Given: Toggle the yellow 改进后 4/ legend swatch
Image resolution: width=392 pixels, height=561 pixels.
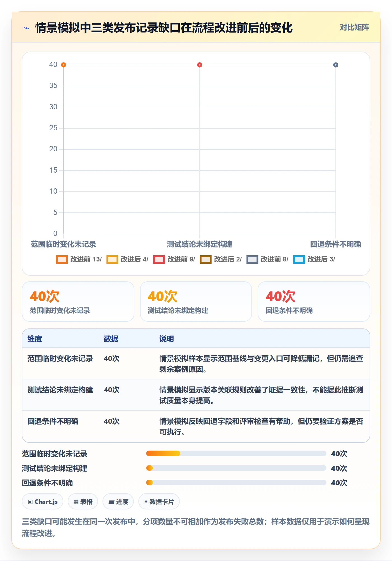Looking at the screenshot, I should [x=112, y=259].
